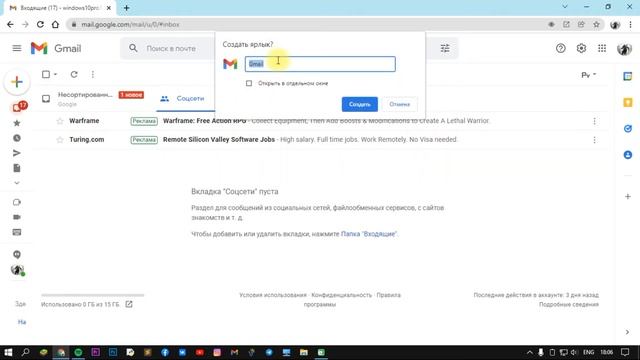Refresh the inbox message list
Viewport: 640px width, 360px height.
click(74, 74)
